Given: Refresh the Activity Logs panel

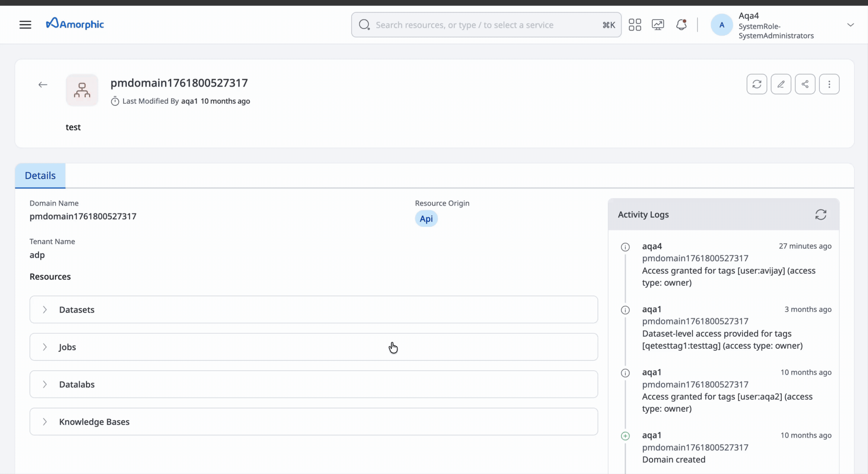Looking at the screenshot, I should (821, 214).
